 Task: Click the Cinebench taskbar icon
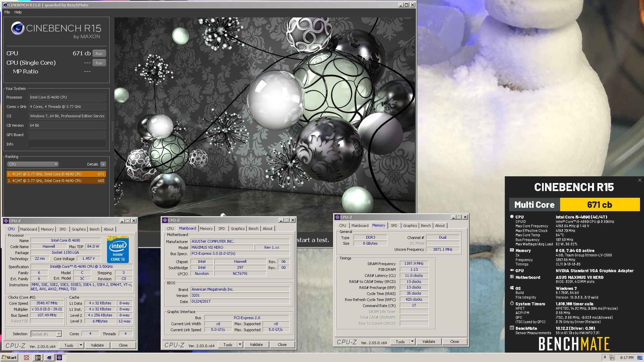click(x=49, y=358)
